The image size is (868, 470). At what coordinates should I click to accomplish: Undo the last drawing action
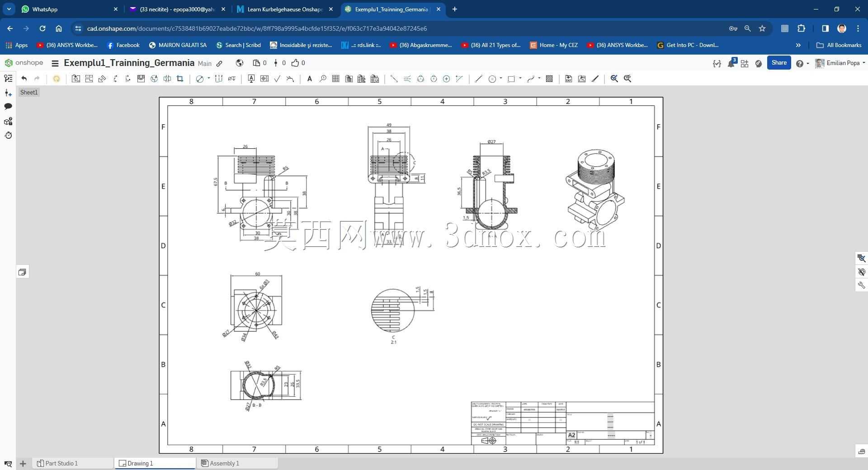click(x=24, y=79)
